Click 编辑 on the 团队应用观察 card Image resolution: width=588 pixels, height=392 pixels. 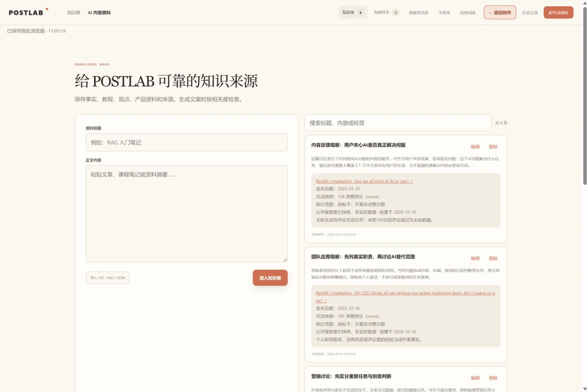475,258
